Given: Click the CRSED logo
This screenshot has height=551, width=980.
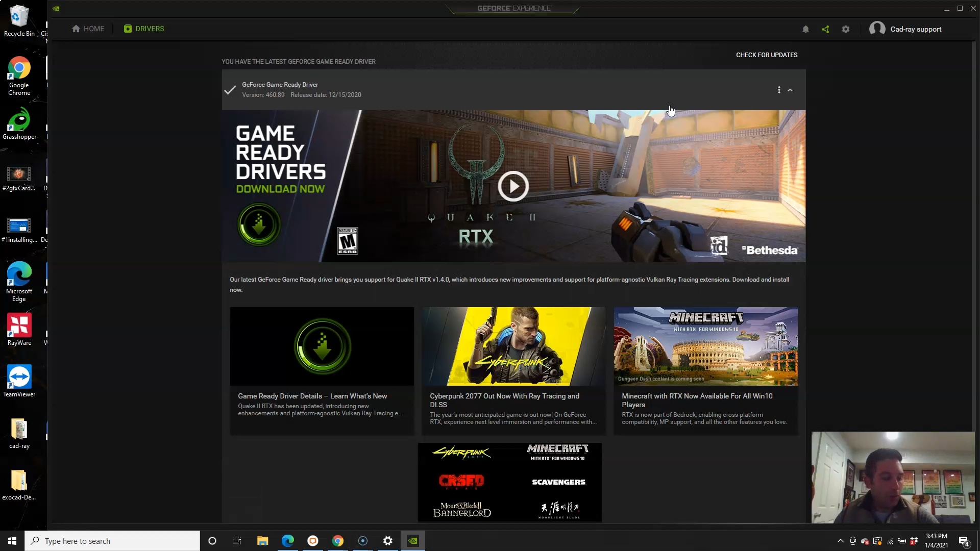Looking at the screenshot, I should click(461, 481).
